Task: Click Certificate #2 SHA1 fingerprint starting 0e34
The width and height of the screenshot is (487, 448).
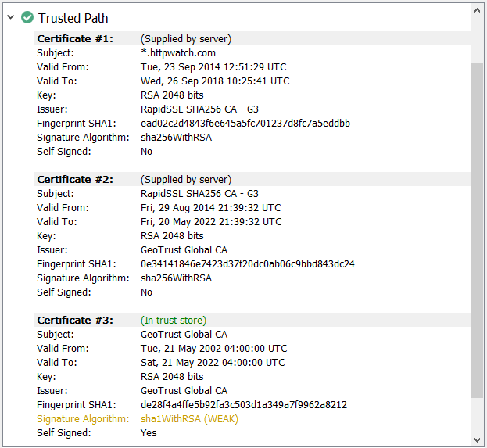Action: click(x=247, y=263)
